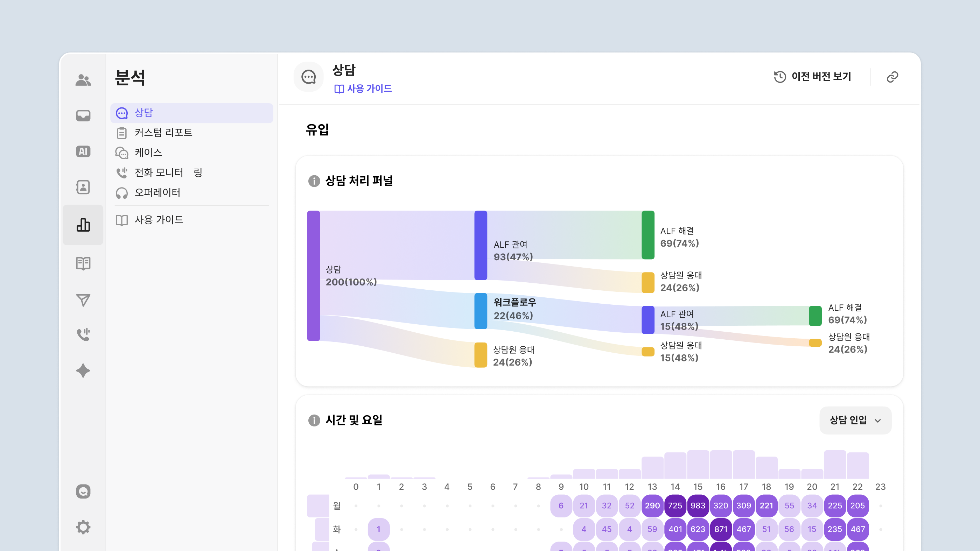Click the 235 cell in the 화 row

(x=835, y=529)
